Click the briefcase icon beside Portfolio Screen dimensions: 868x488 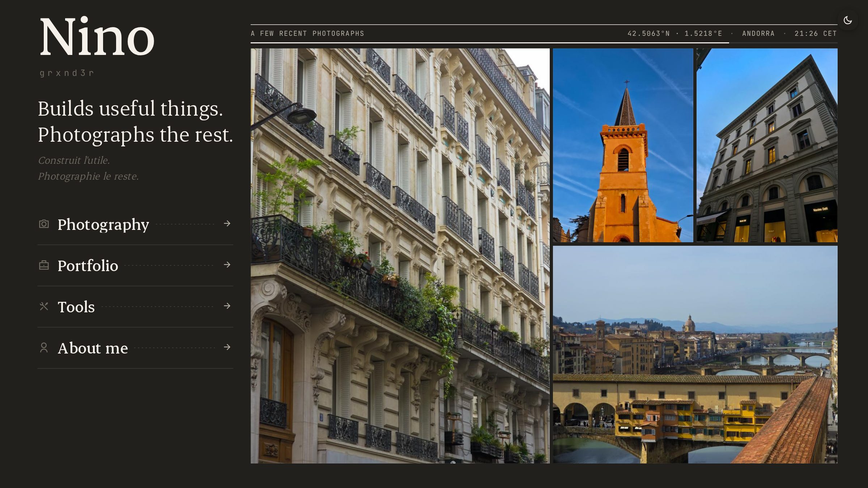click(x=44, y=265)
